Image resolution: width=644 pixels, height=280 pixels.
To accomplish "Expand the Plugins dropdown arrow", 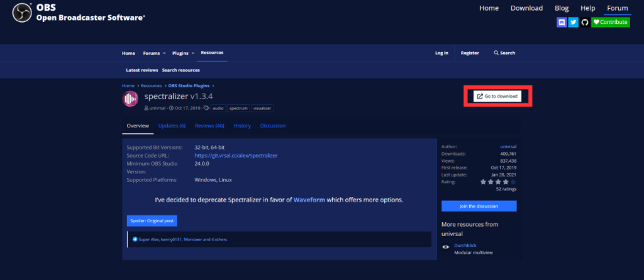I will (192, 53).
